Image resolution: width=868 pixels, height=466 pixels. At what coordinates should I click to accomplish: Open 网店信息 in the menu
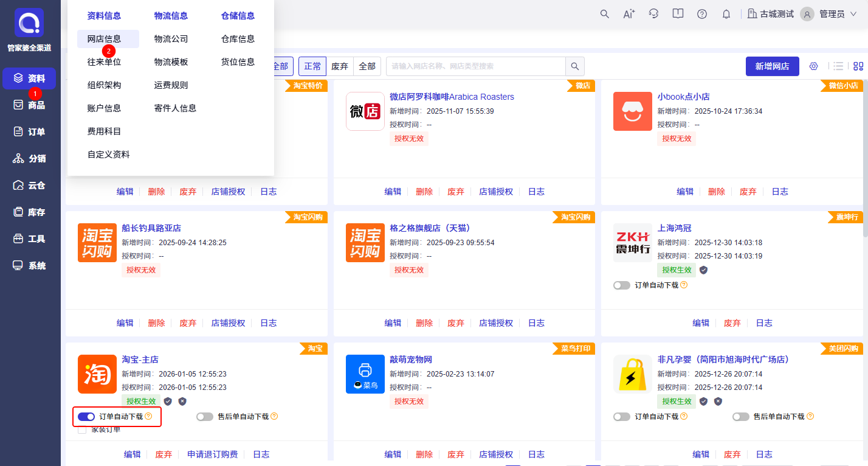(108, 39)
